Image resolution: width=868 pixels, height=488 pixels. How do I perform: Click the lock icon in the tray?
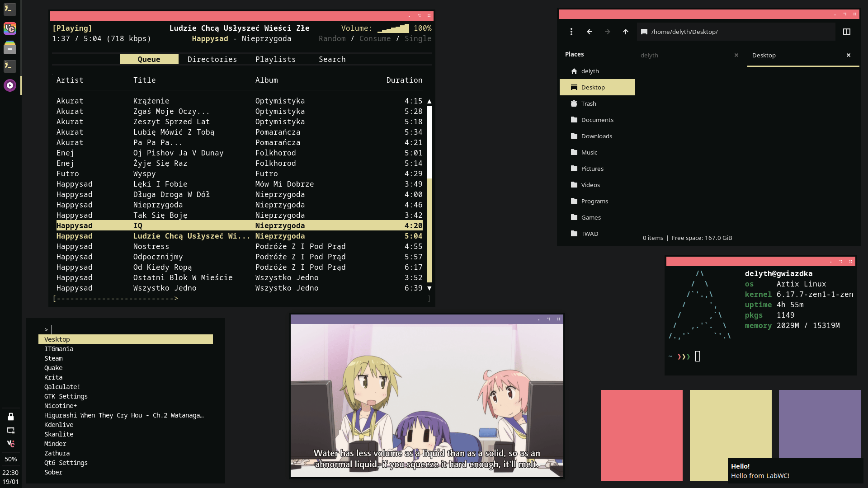[x=11, y=417]
